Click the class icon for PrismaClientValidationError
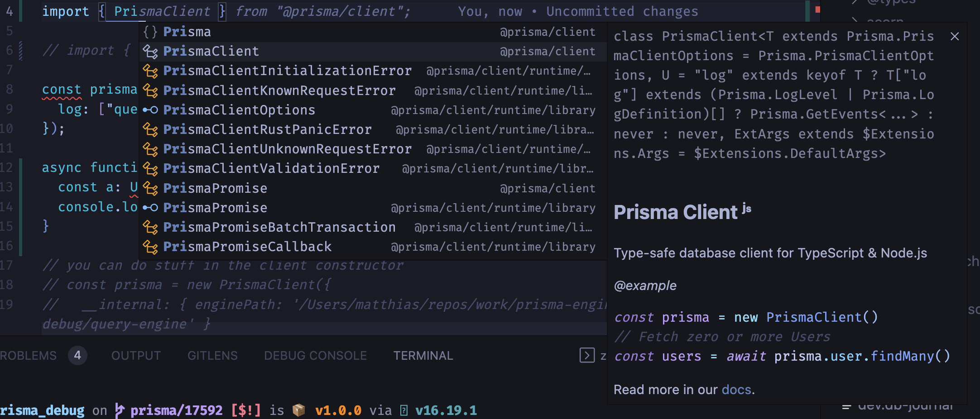The image size is (980, 419). [x=151, y=168]
